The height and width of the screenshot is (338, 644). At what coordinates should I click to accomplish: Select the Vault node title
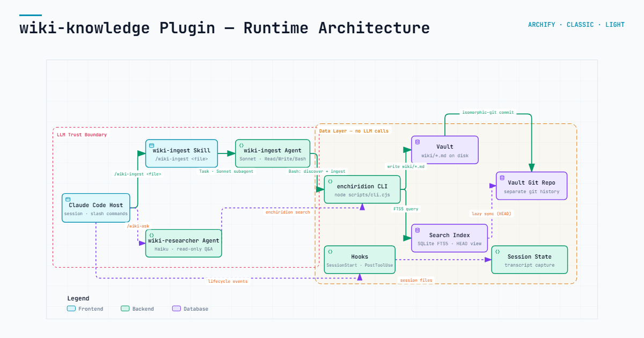click(445, 147)
